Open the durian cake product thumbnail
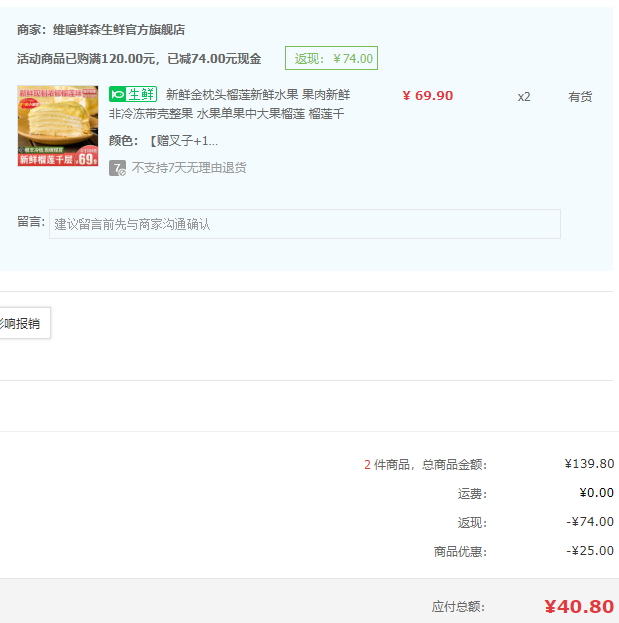This screenshot has width=619, height=623. coord(58,126)
